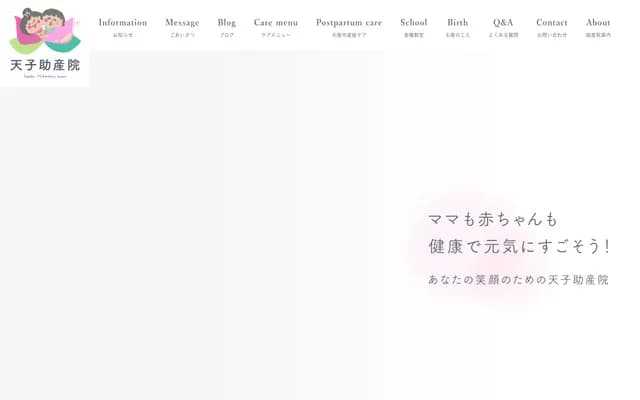Screen dimensions: 640x400
Task: Click the small romanized text beneath the logo
Action: (45, 76)
